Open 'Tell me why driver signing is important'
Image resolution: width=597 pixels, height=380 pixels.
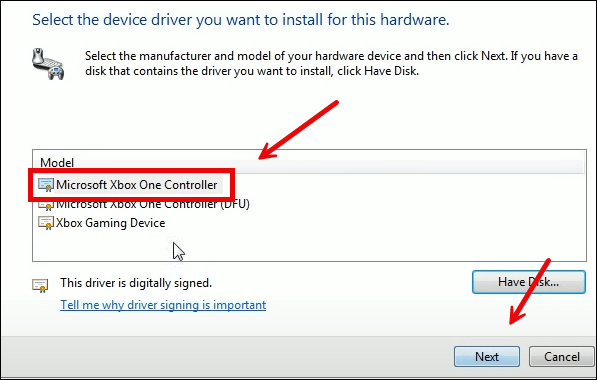(x=163, y=305)
